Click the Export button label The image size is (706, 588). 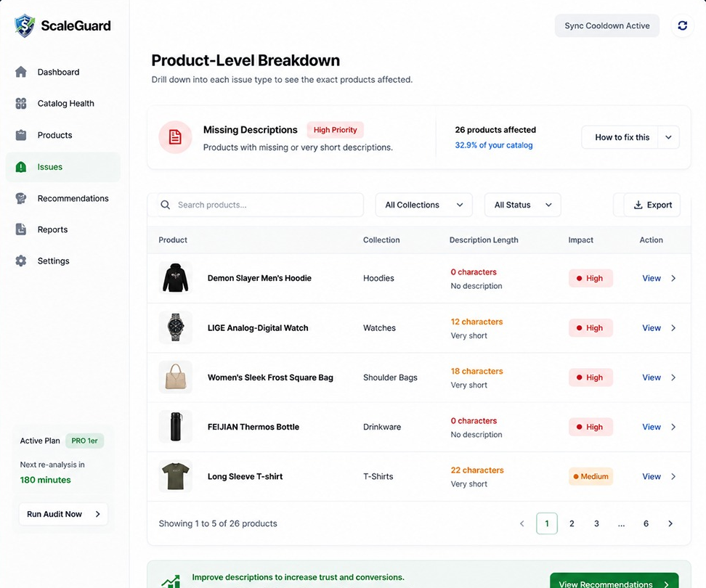pyautogui.click(x=660, y=205)
